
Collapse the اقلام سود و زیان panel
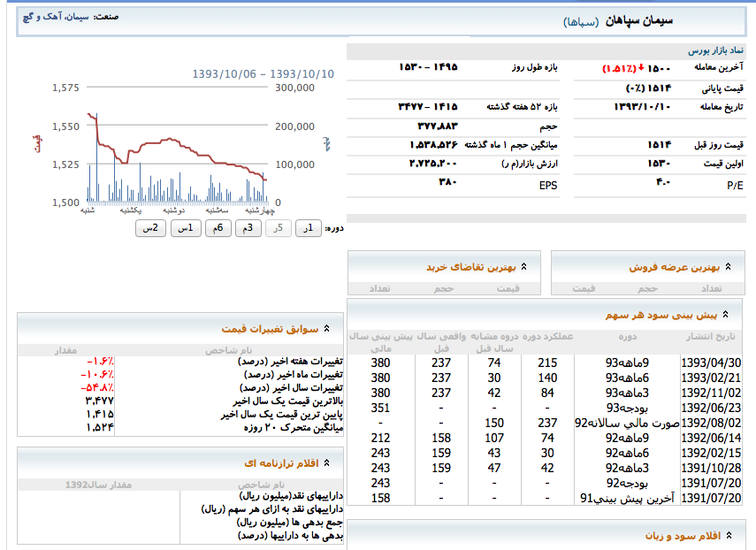[x=729, y=535]
